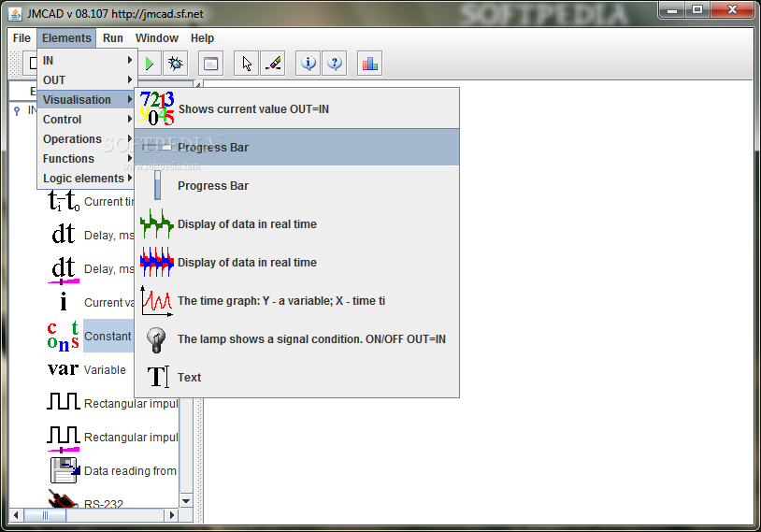This screenshot has width=761, height=532.
Task: Expand the Logic elements submenu
Action: (x=87, y=179)
